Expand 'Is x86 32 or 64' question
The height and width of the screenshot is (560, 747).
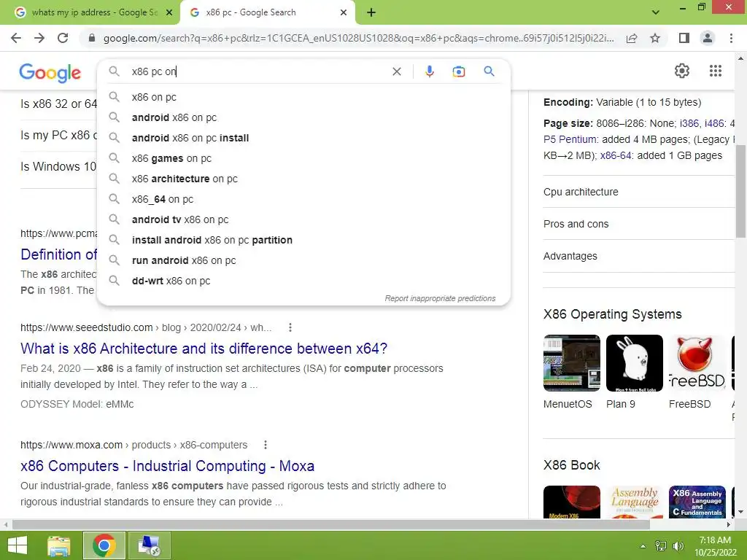click(x=58, y=104)
